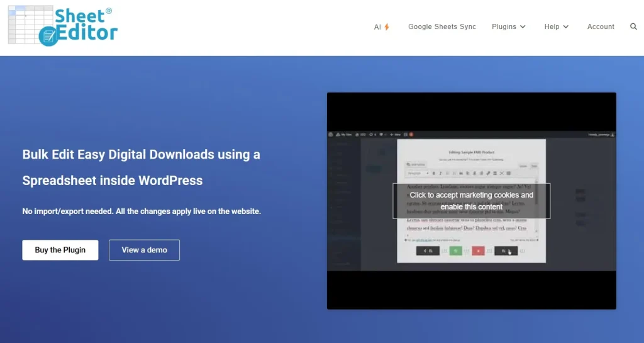Screen dimensions: 644x343
Task: Click the red button in video preview
Action: coord(478,251)
